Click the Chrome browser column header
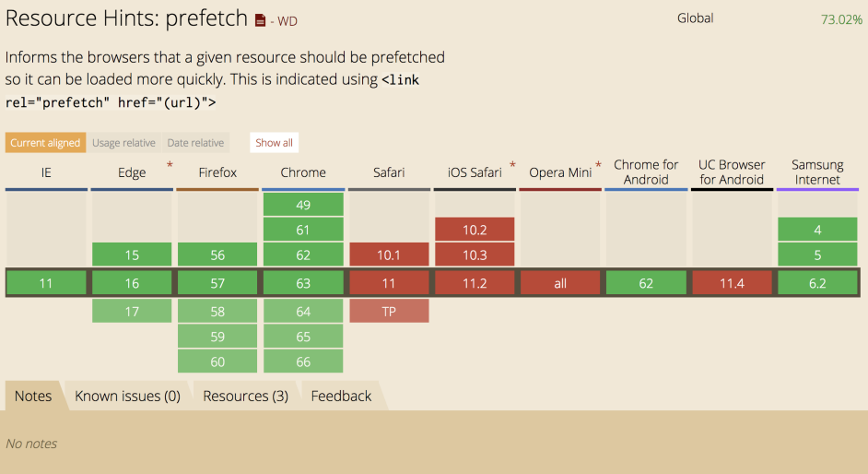The image size is (868, 474). [x=303, y=172]
